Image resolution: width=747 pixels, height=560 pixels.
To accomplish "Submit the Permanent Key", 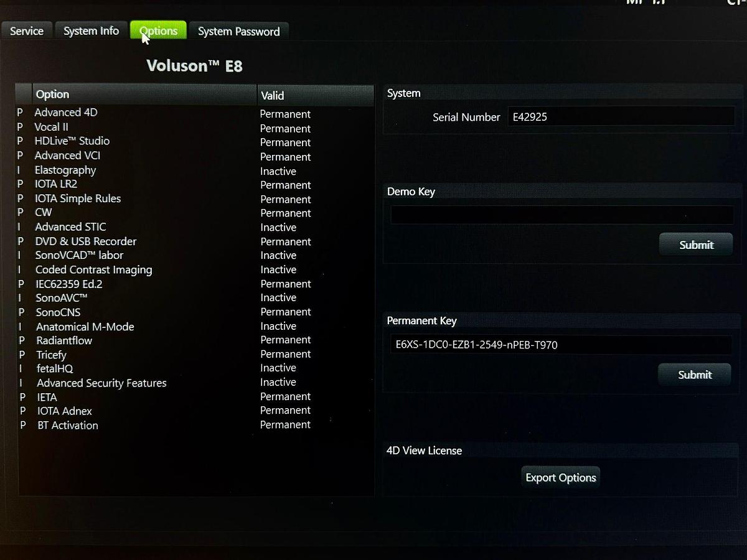I will click(694, 375).
